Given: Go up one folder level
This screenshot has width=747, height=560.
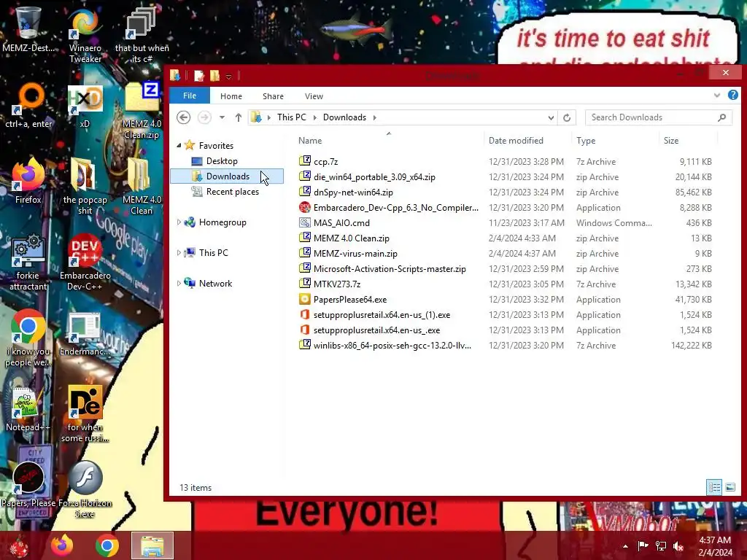Looking at the screenshot, I should pos(239,117).
